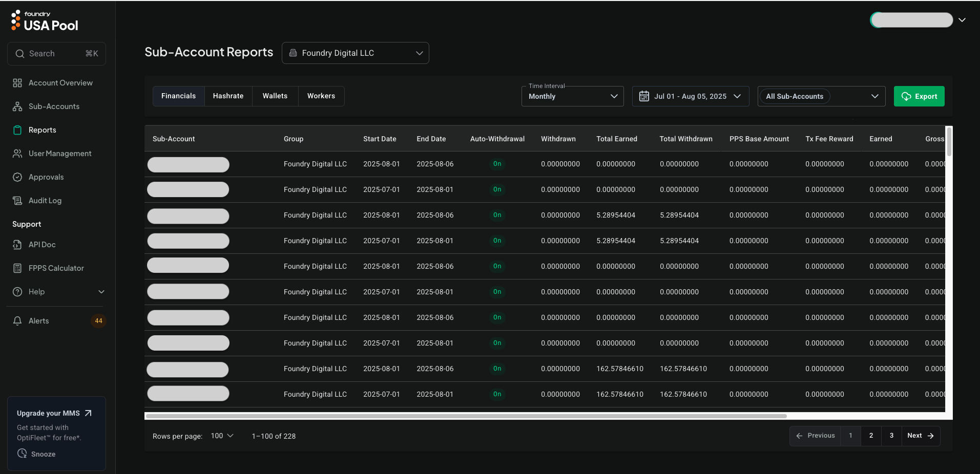This screenshot has width=980, height=474.
Task: Expand the All Sub-Accounts filter dropdown
Action: coord(821,96)
